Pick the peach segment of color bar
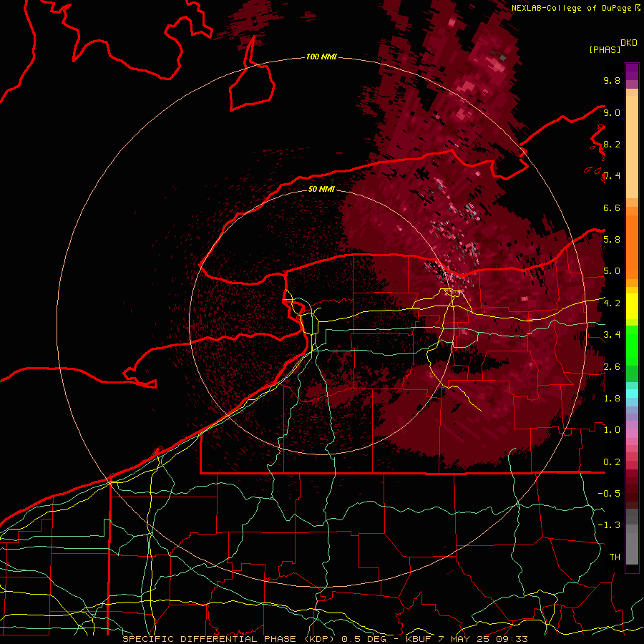Viewport: 644px width, 644px height. [x=632, y=147]
